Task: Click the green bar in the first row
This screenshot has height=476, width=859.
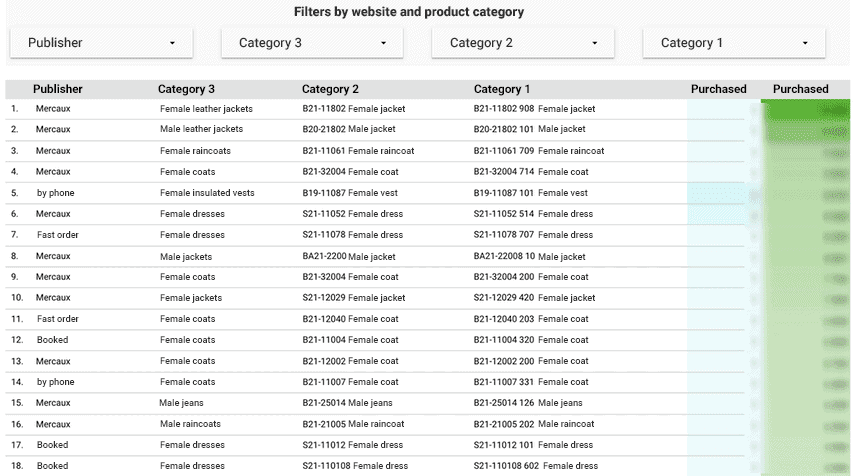Action: [x=805, y=109]
